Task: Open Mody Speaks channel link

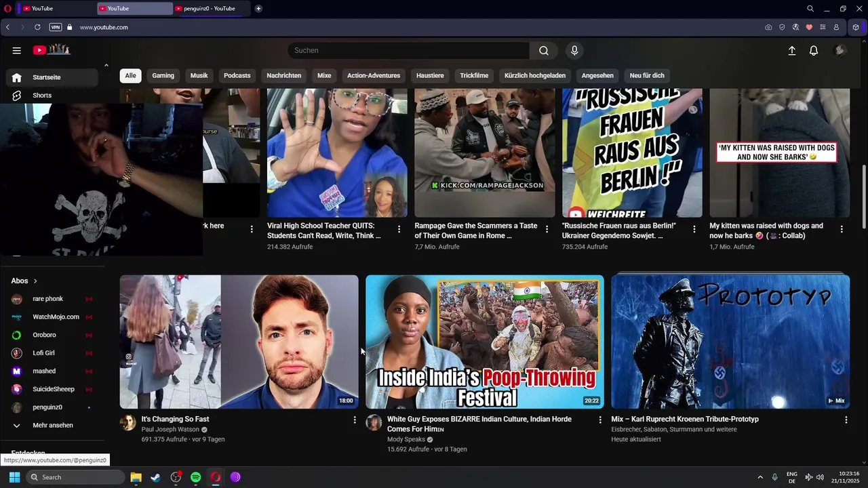Action: coord(406,439)
